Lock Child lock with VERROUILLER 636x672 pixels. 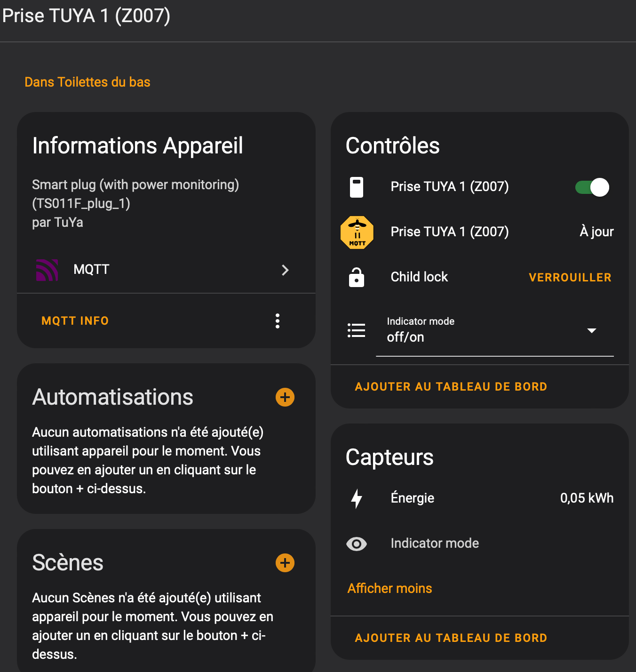pos(570,277)
